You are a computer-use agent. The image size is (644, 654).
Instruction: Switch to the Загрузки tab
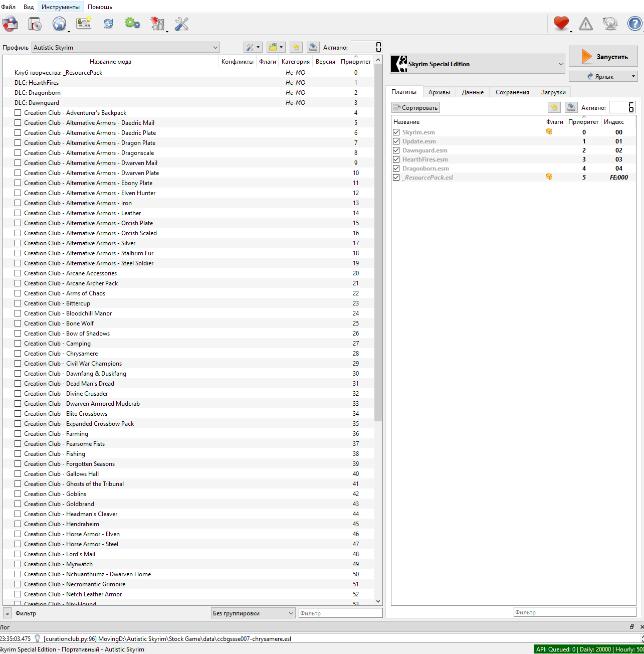coord(553,92)
